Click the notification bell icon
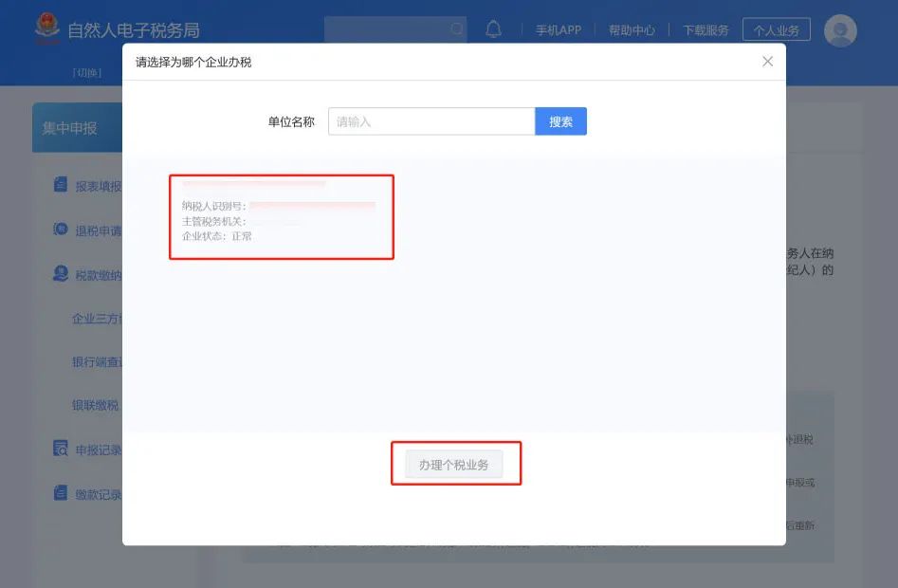Viewport: 898px width, 588px height. pyautogui.click(x=493, y=29)
